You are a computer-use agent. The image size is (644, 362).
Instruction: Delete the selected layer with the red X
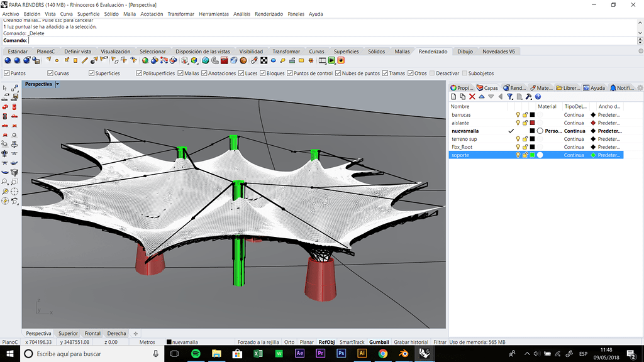pyautogui.click(x=472, y=96)
